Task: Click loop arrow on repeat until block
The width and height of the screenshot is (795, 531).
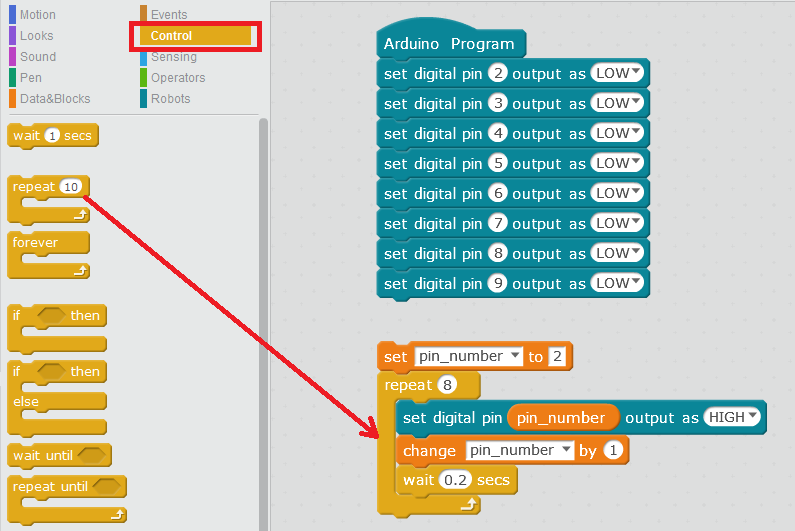Action: tap(117, 515)
